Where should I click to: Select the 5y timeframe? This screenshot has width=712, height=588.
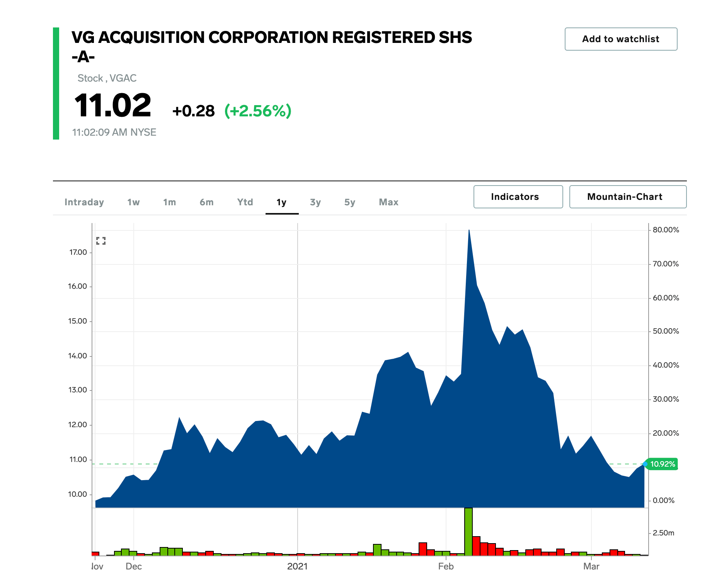click(x=349, y=202)
